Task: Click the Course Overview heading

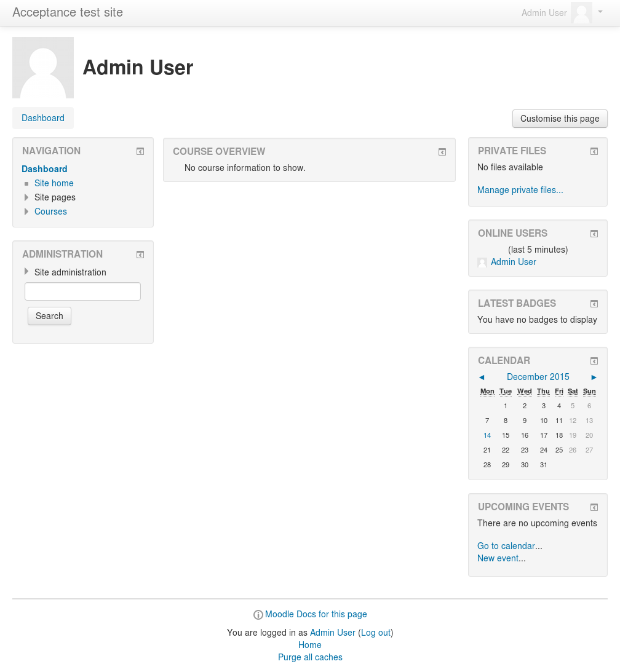Action: coord(219,151)
